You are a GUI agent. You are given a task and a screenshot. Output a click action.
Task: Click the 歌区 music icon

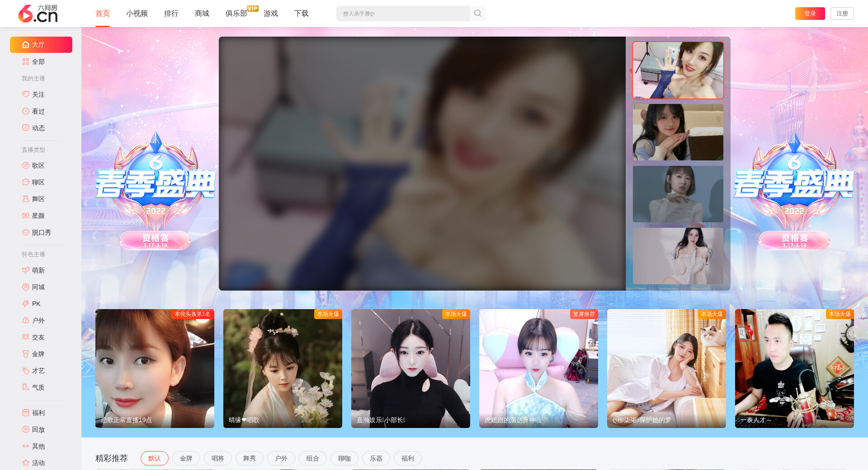[x=26, y=165]
